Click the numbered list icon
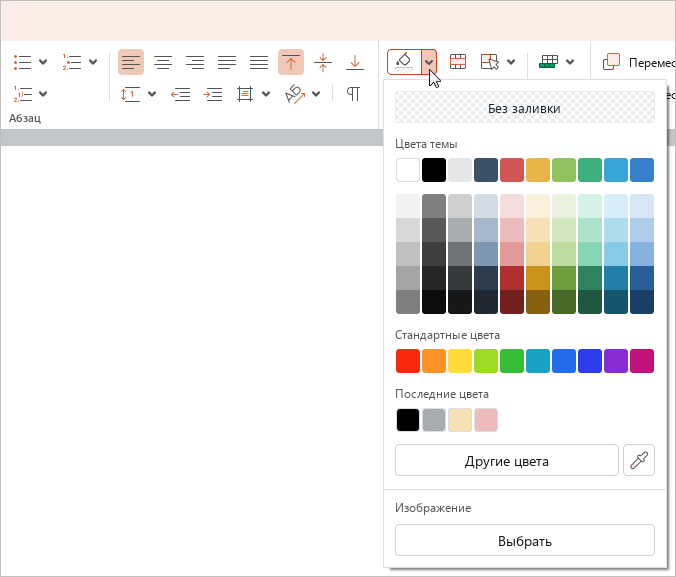 pyautogui.click(x=72, y=62)
